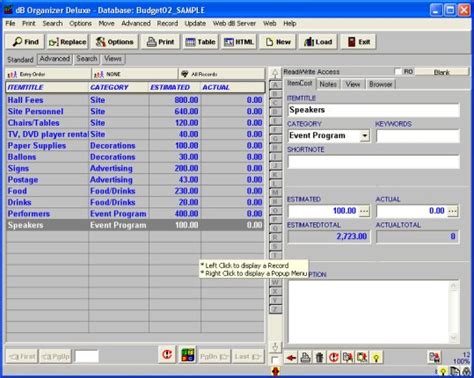Viewport: 474px width, 378px height.
Task: Select the Performers row
Action: point(135,214)
